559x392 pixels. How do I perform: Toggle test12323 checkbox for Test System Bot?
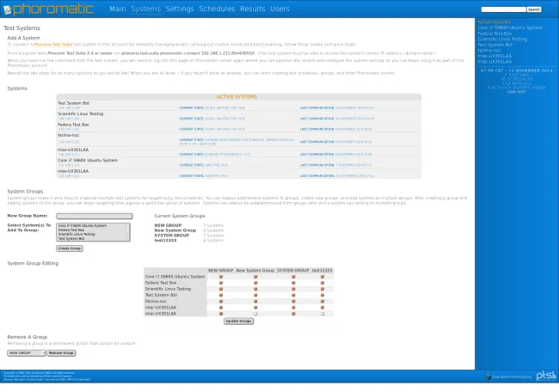[x=322, y=295]
